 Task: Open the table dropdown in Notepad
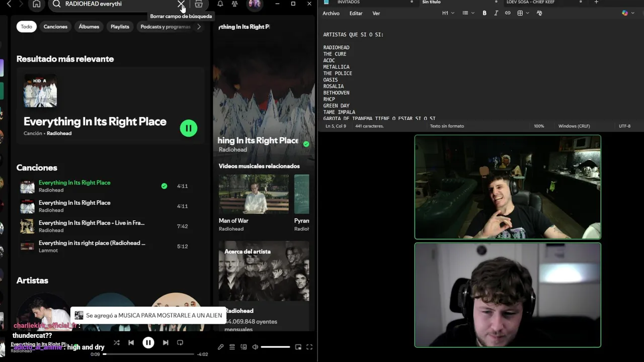point(523,13)
